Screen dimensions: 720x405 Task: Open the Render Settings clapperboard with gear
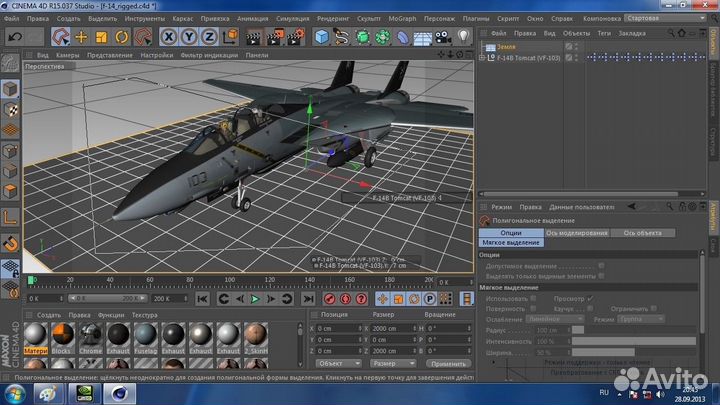point(296,37)
